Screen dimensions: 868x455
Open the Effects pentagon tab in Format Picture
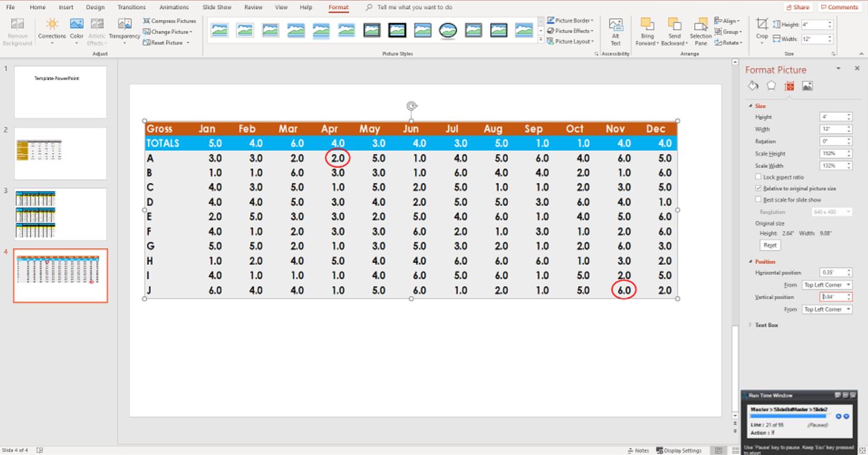click(771, 86)
